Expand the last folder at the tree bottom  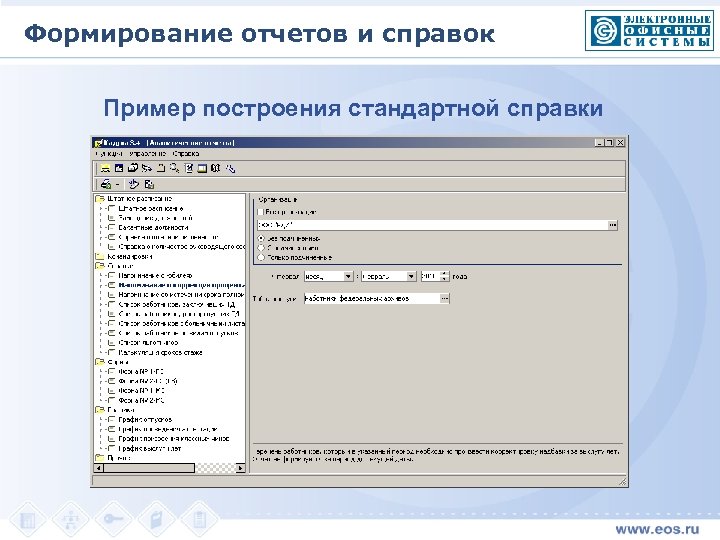click(100, 458)
